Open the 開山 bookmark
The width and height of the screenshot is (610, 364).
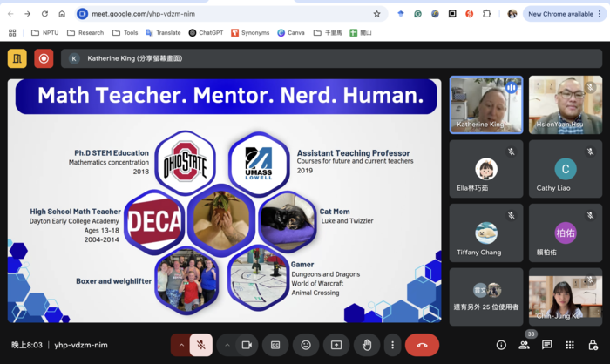point(361,33)
